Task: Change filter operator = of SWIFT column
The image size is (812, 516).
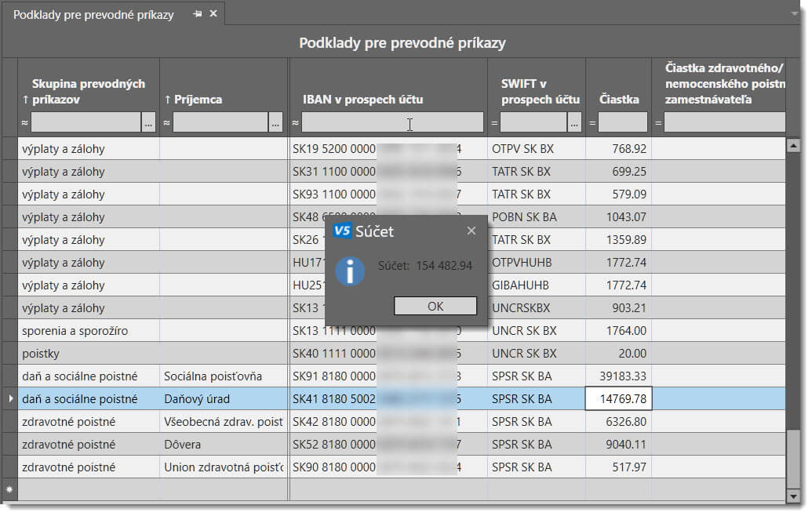Action: click(494, 123)
